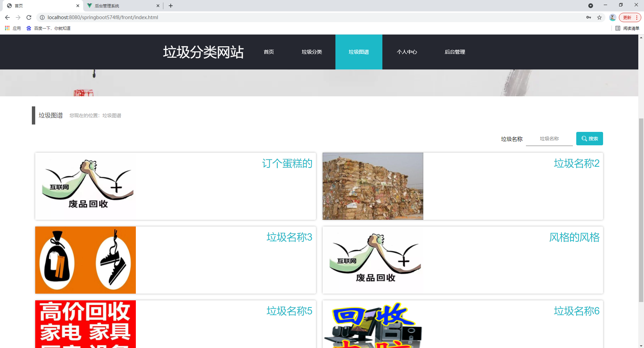Open the 风格的风格 card title

click(574, 237)
